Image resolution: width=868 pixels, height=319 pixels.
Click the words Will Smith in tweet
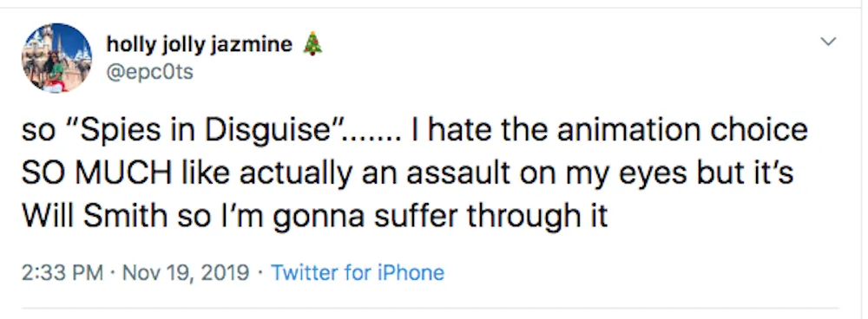94,217
